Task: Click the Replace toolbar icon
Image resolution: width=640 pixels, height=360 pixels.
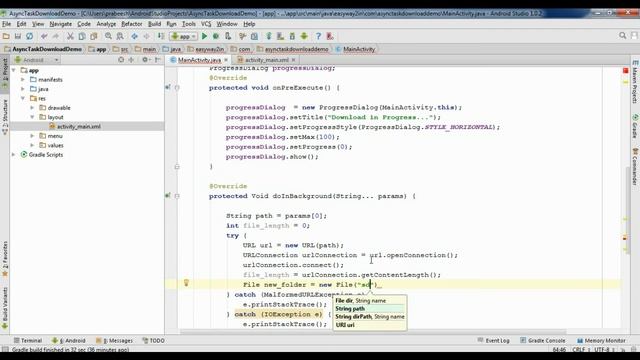Action: point(120,36)
